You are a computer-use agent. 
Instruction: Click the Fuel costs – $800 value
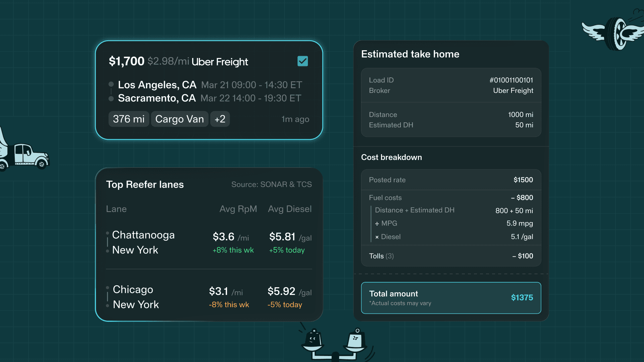click(522, 198)
